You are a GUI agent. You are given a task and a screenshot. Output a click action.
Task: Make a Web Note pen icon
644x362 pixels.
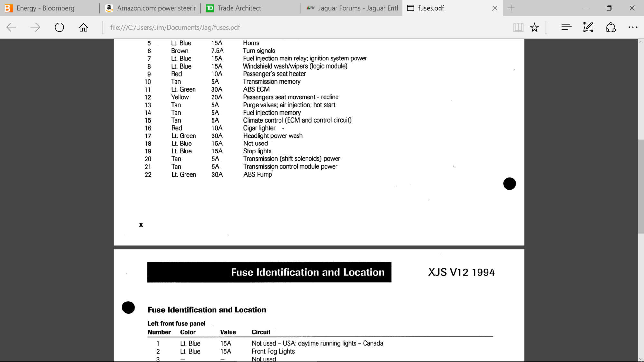coord(588,27)
